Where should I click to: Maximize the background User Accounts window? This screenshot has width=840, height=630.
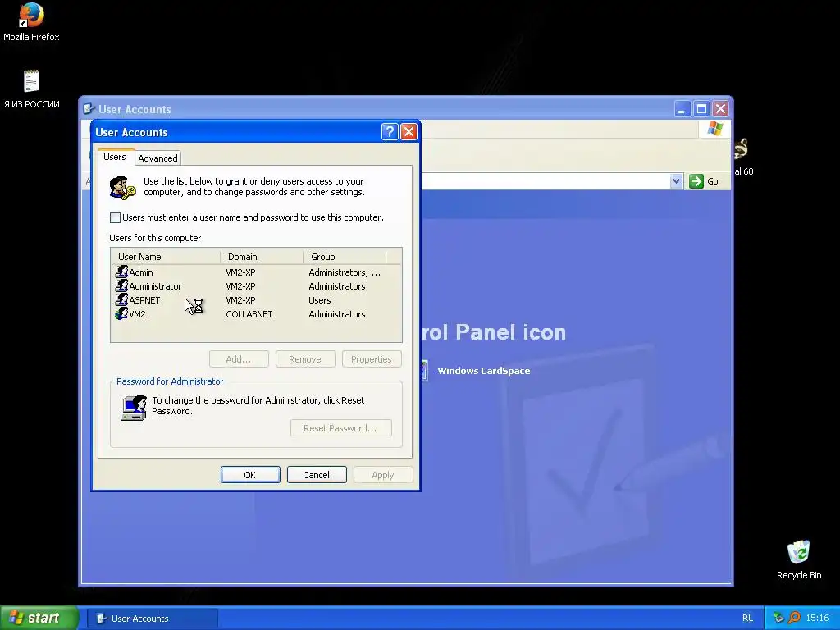point(701,109)
